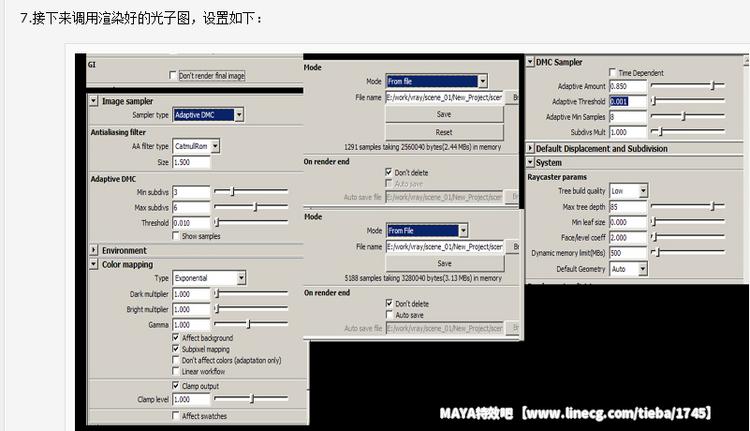This screenshot has height=431, width=750.
Task: Click the Adaptive Threshold value field
Action: click(x=628, y=102)
